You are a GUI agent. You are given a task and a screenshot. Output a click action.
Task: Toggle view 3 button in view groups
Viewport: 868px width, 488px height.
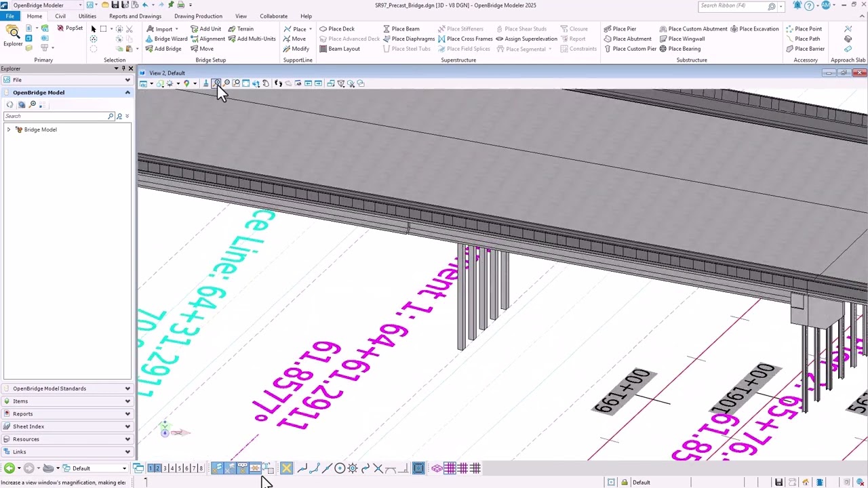coord(165,468)
